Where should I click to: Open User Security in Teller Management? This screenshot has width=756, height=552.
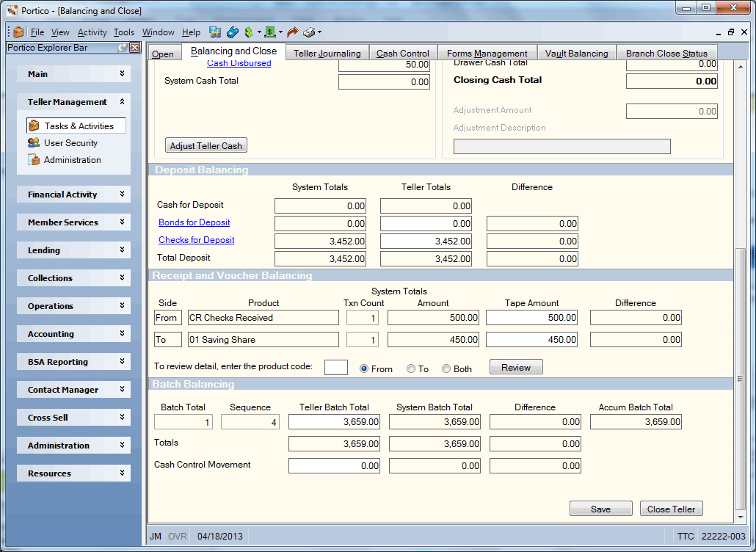70,142
